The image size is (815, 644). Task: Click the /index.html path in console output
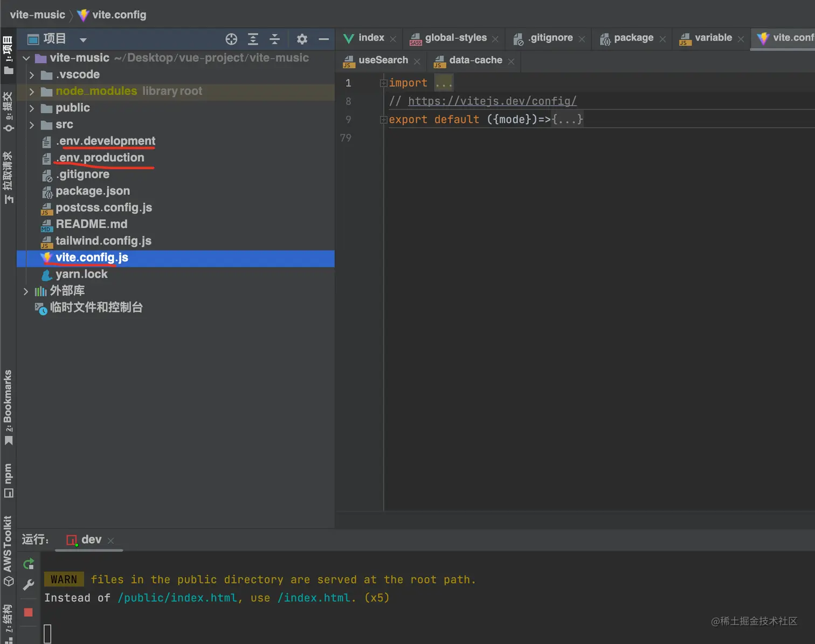click(x=314, y=598)
